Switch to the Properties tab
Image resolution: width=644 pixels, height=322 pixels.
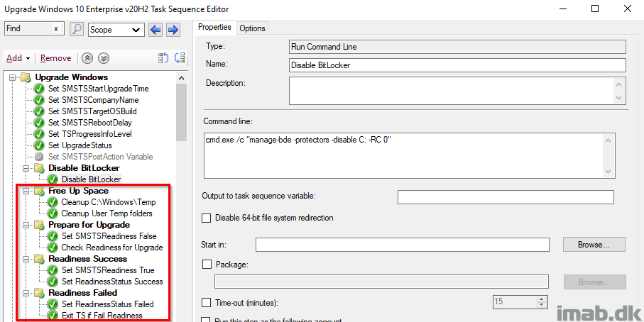pos(214,27)
